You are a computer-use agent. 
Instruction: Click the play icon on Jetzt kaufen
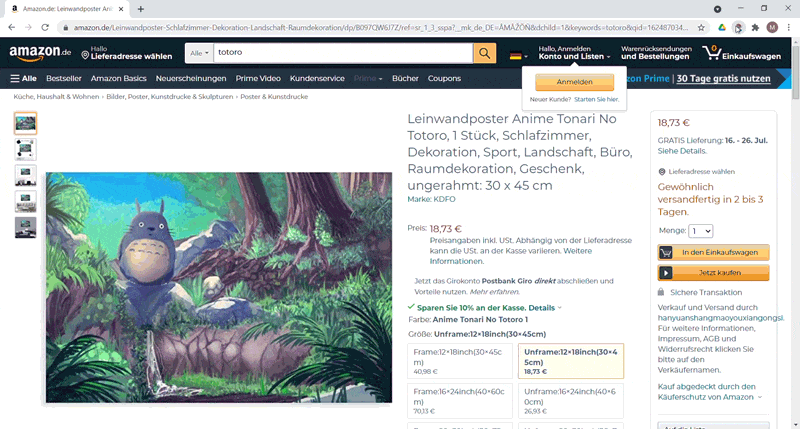click(665, 273)
